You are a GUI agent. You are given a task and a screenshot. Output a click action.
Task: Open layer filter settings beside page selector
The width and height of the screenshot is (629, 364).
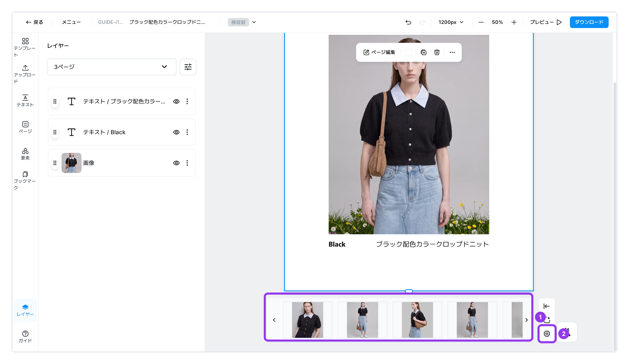coord(188,67)
